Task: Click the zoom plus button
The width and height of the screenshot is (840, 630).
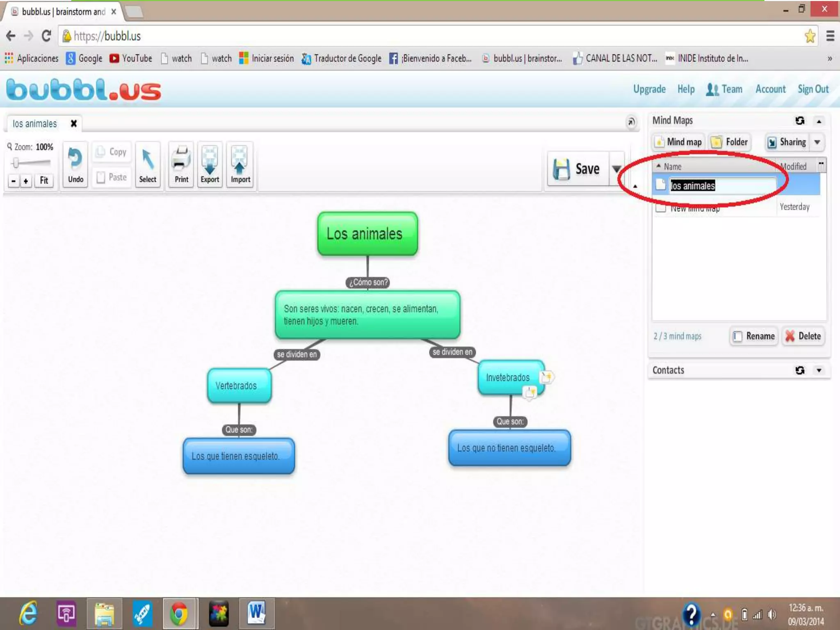Action: pos(26,181)
